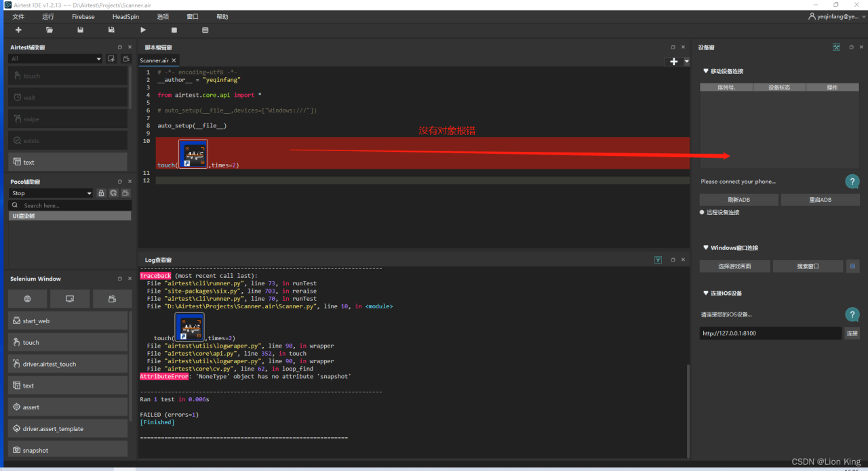The height and width of the screenshot is (471, 868).
Task: Open the 帮助 menu
Action: tap(222, 16)
